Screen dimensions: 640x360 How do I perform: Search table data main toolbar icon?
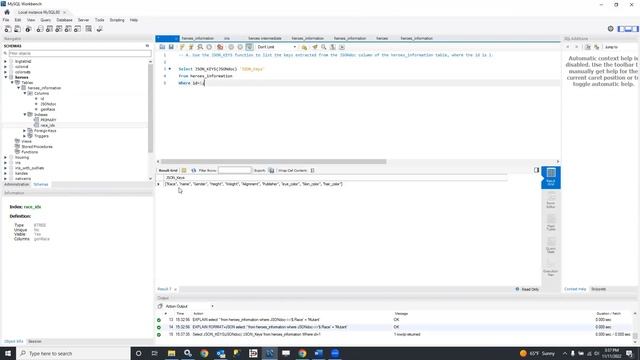pos(89,29)
